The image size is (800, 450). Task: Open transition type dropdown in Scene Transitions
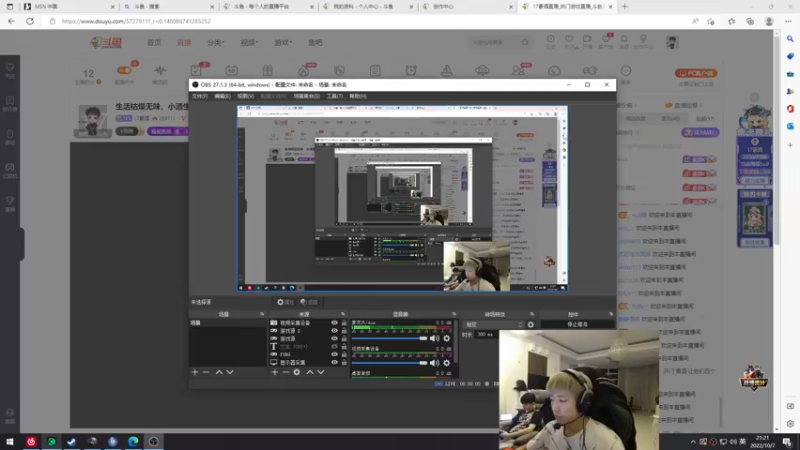(x=494, y=324)
